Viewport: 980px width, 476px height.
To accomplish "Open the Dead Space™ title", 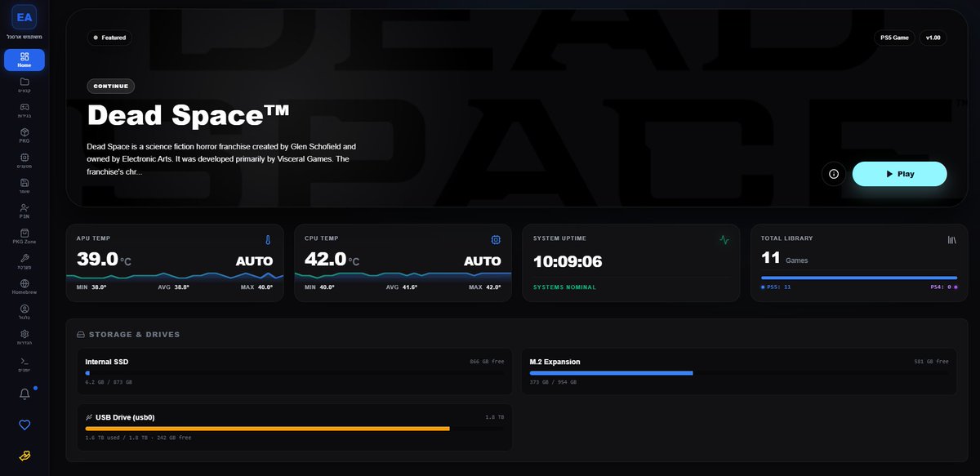I will [x=189, y=115].
